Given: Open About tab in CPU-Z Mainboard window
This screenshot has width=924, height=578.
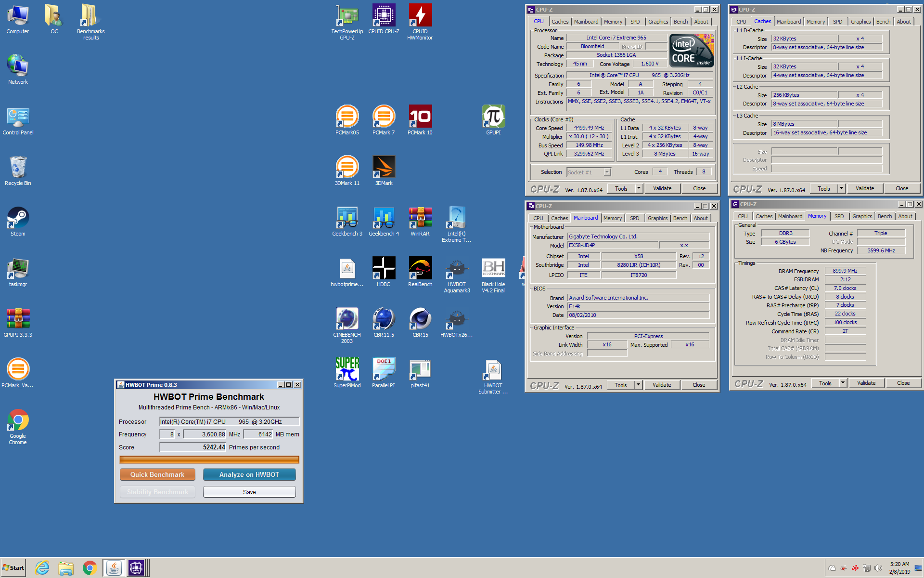Looking at the screenshot, I should [x=701, y=218].
